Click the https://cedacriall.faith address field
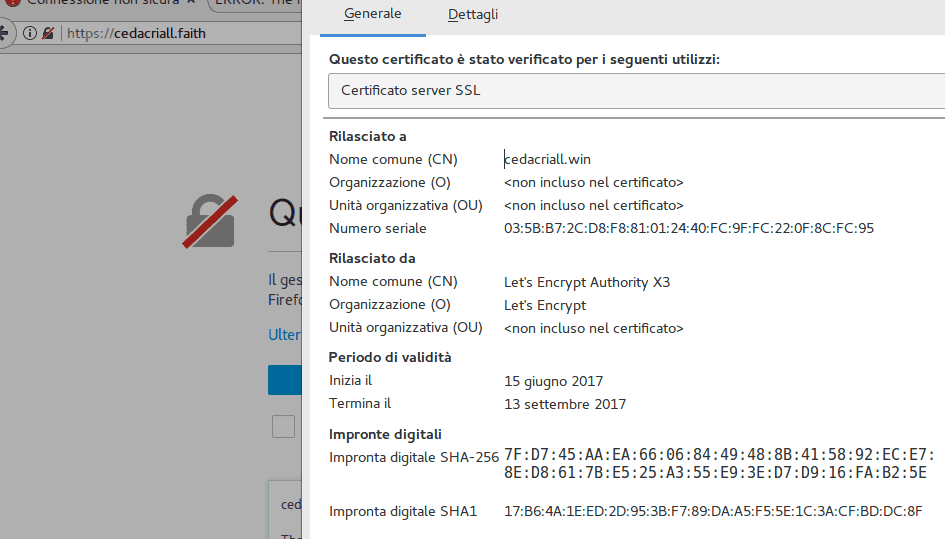The height and width of the screenshot is (539, 945). [x=180, y=33]
